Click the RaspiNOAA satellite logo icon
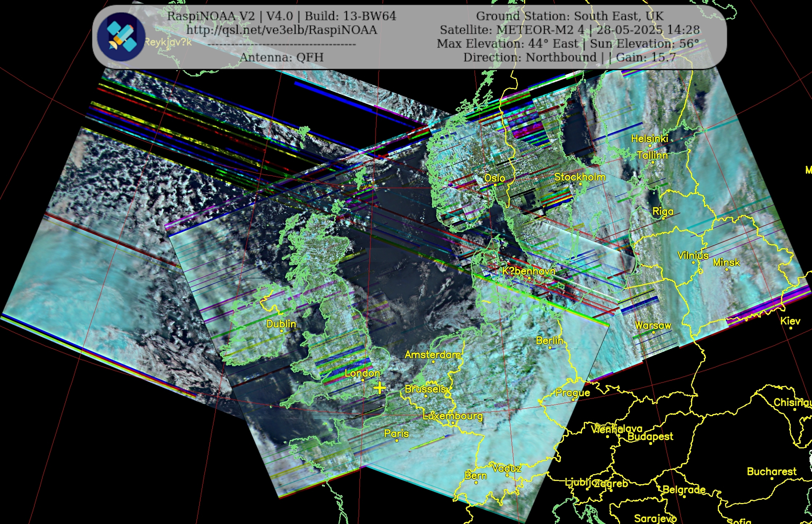This screenshot has width=812, height=524. (121, 37)
